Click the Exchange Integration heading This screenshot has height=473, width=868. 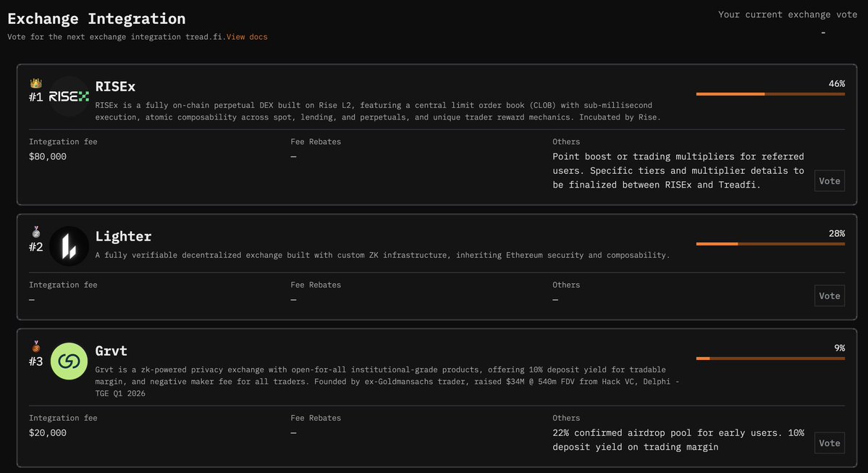pos(96,19)
